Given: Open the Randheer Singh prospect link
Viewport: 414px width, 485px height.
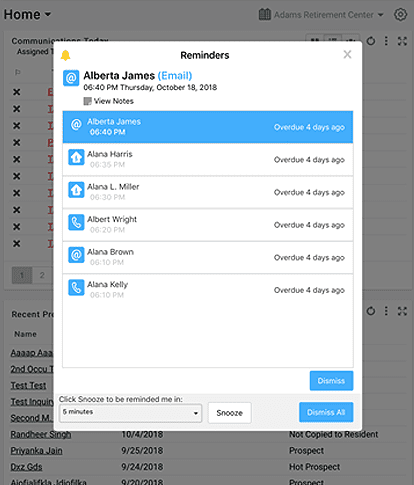Looking at the screenshot, I should [41, 434].
